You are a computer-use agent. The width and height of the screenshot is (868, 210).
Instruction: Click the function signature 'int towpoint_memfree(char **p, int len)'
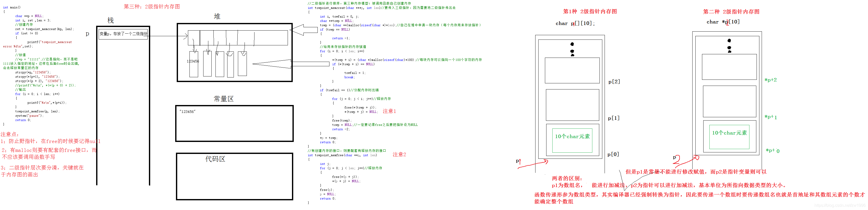coord(342,155)
